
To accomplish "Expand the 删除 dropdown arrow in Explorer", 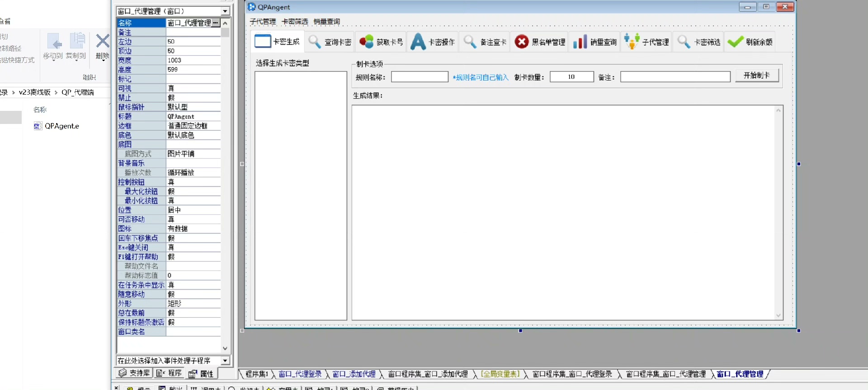I will [103, 62].
